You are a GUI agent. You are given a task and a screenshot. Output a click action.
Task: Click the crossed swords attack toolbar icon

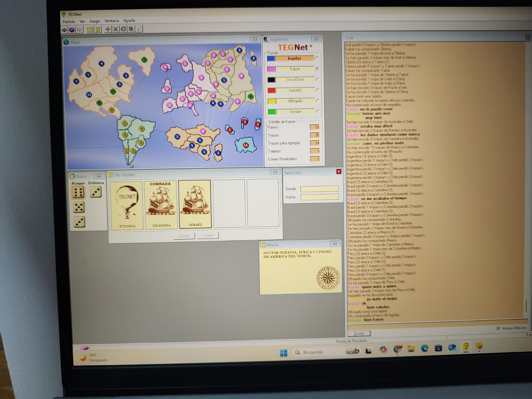tap(115, 29)
